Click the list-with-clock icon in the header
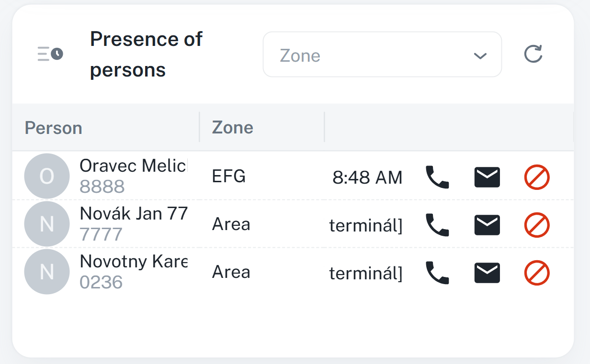Image resolution: width=590 pixels, height=364 pixels. [50, 54]
